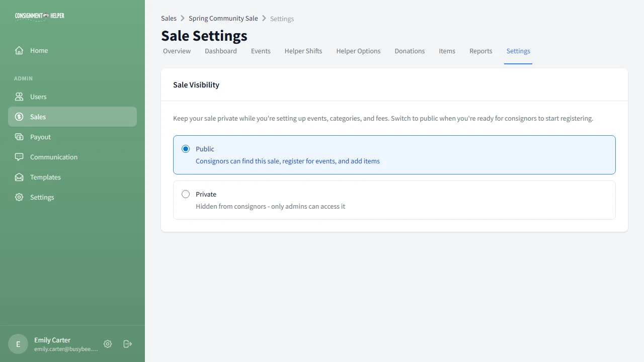View the Helper Shifts tab
Screen dimensions: 644x362
[303, 51]
